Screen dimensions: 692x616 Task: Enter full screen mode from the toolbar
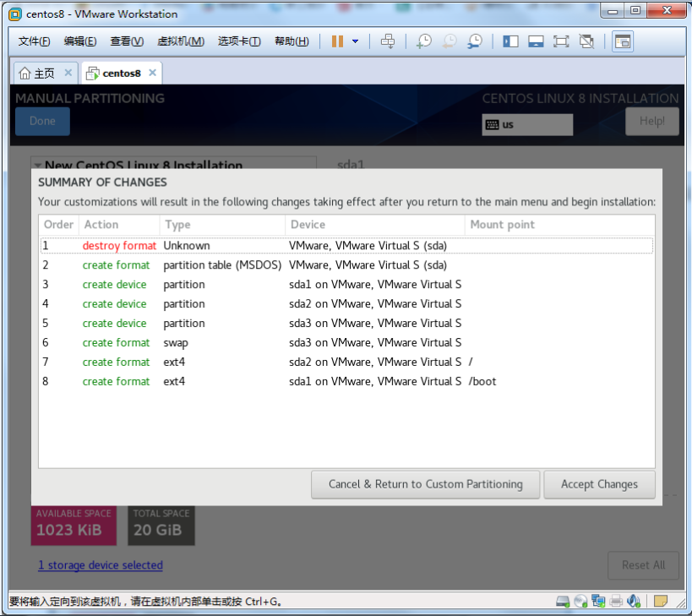pyautogui.click(x=561, y=41)
